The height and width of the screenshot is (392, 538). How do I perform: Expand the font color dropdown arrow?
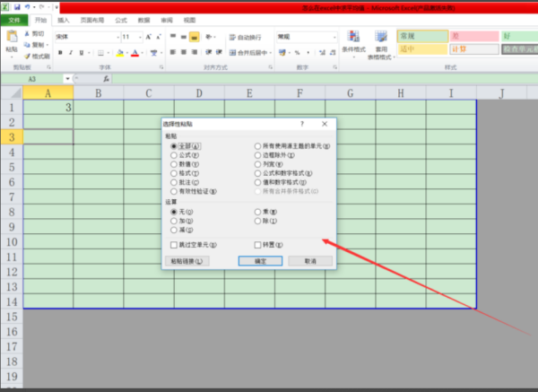[142, 53]
